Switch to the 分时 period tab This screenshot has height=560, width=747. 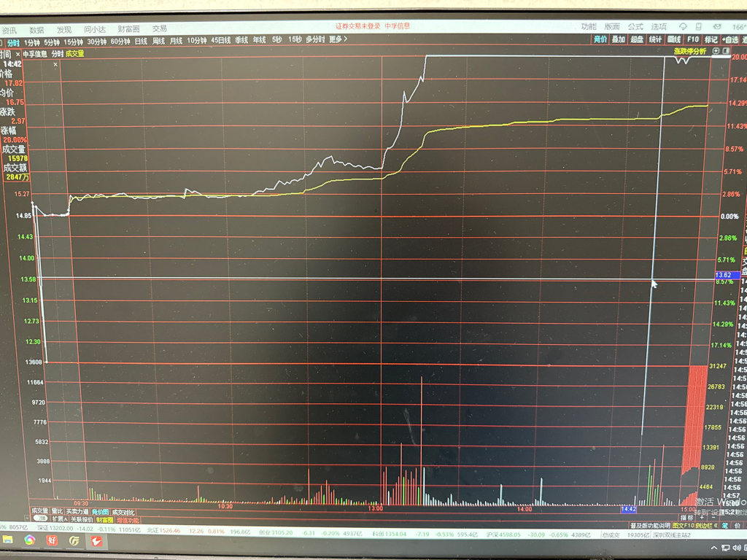[x=13, y=43]
